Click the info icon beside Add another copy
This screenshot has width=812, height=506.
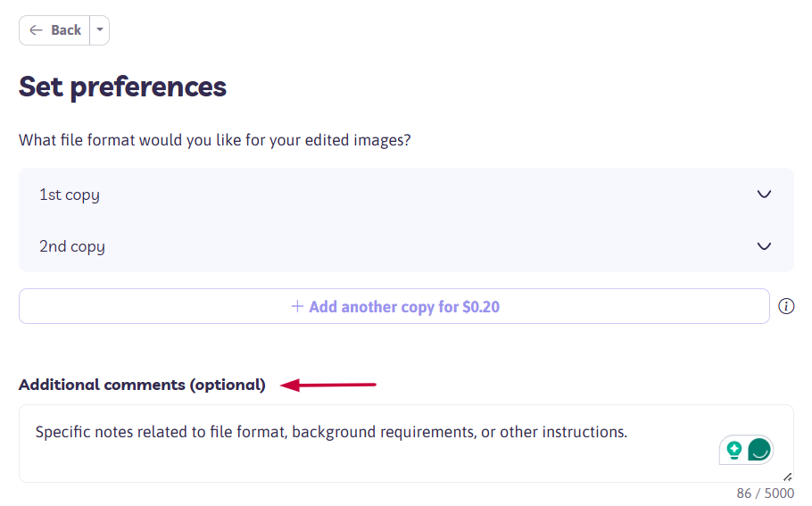coord(786,307)
